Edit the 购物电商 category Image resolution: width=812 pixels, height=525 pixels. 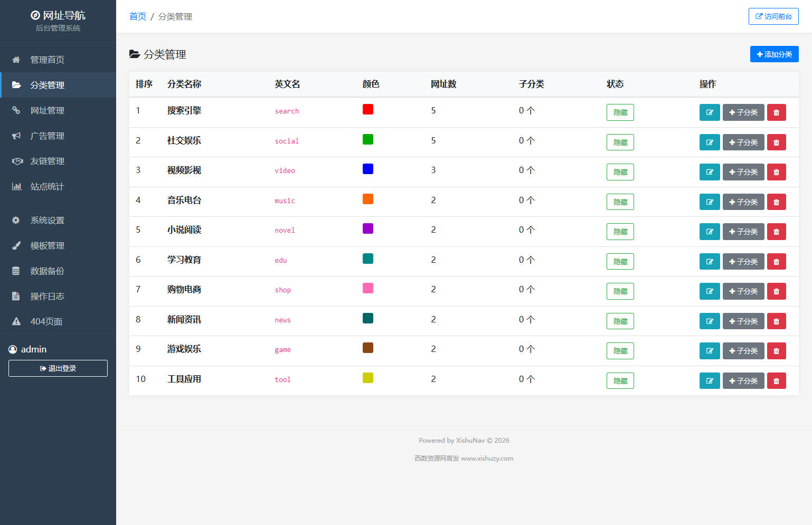coord(710,291)
